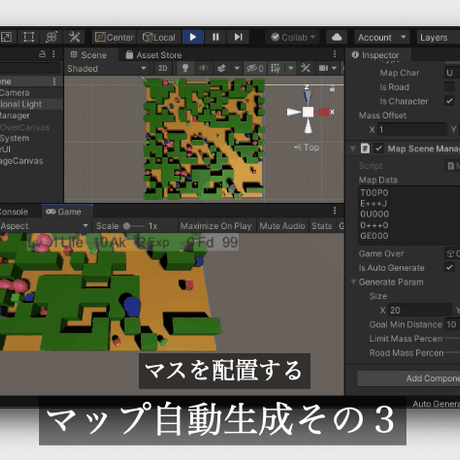
Task: Click the Map Data text area
Action: (409, 215)
